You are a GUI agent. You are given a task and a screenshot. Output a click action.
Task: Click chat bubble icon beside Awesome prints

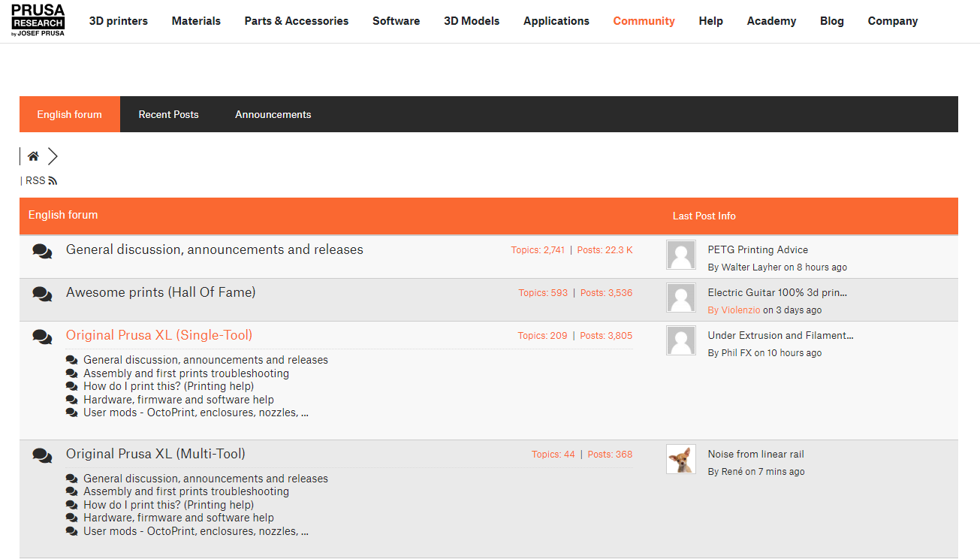pos(43,294)
